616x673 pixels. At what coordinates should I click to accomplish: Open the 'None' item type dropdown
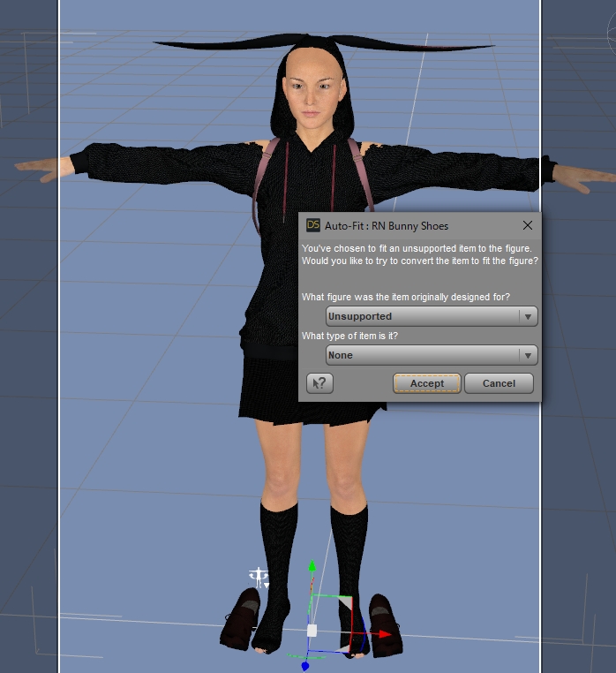point(432,355)
